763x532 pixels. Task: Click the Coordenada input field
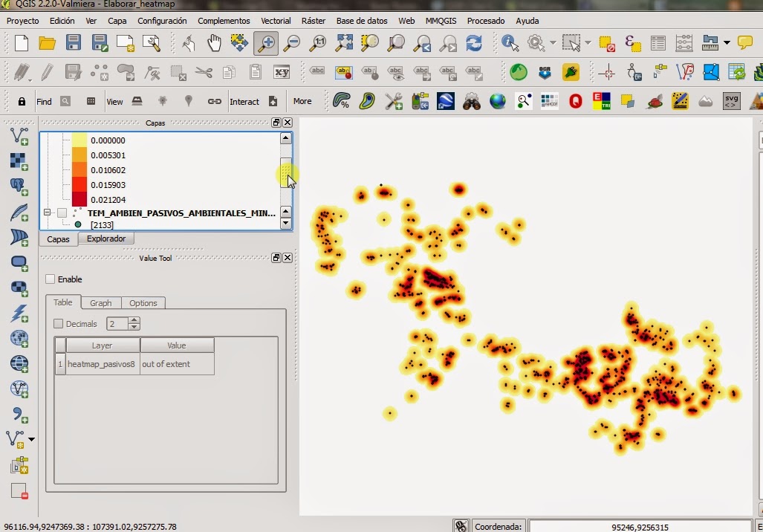click(x=640, y=527)
